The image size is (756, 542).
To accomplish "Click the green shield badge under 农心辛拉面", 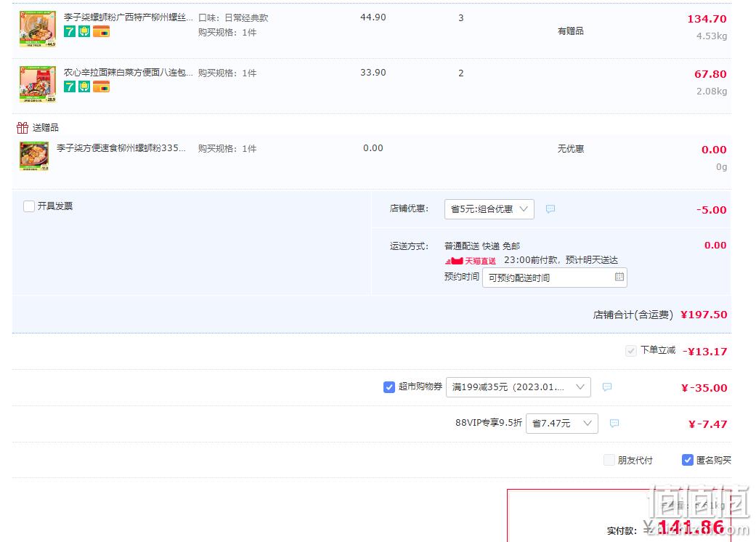I will tap(84, 86).
